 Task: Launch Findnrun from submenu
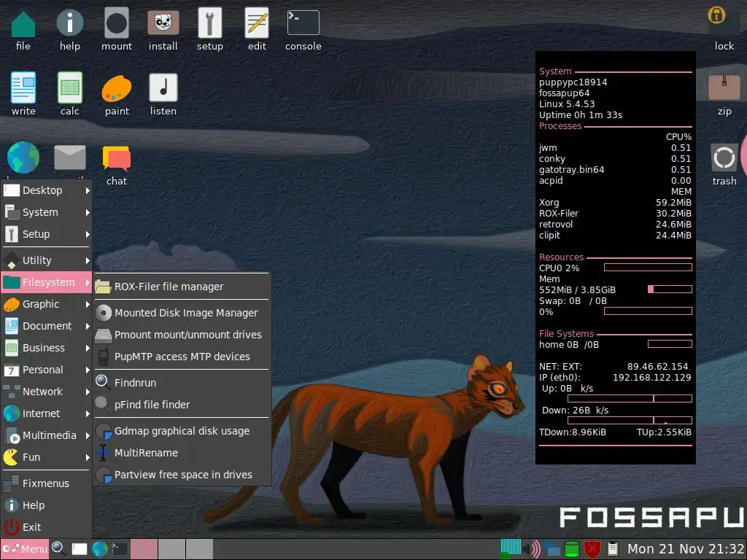[182, 383]
